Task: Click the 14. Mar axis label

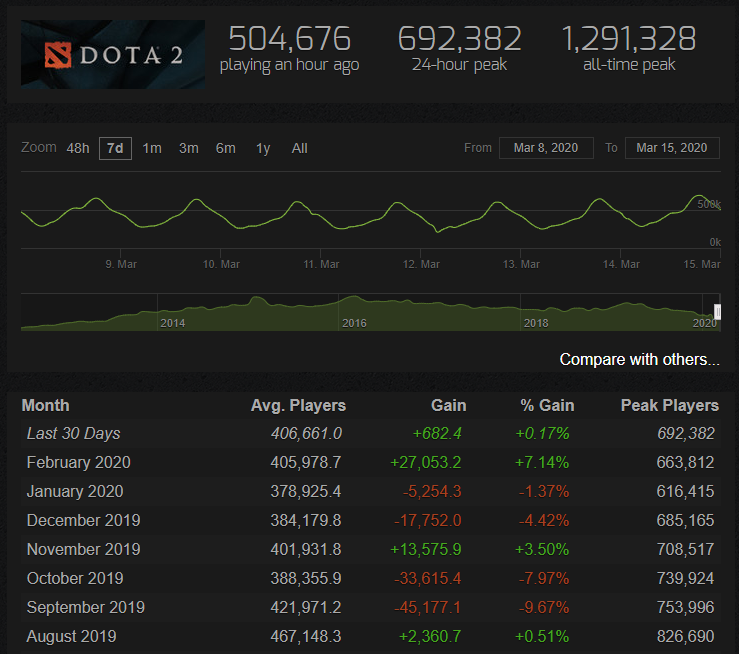Action: tap(621, 264)
